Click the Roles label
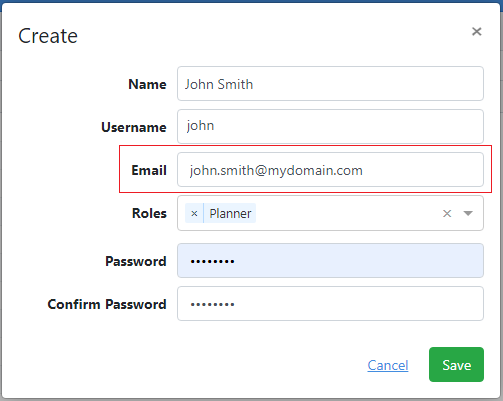 click(149, 213)
